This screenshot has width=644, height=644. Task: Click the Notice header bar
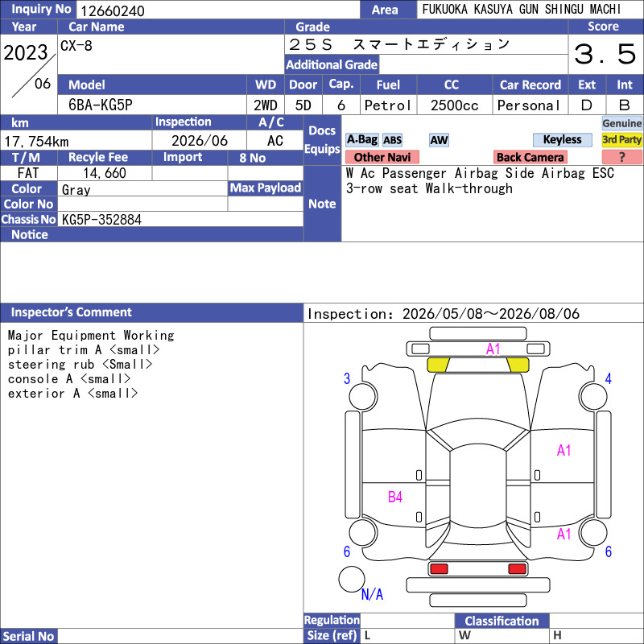point(151,234)
